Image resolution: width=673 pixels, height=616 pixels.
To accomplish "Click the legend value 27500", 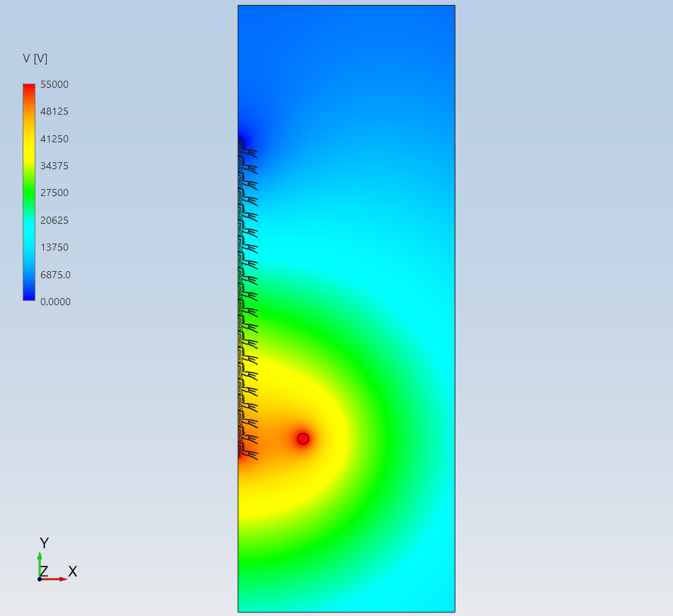I will click(x=55, y=193).
